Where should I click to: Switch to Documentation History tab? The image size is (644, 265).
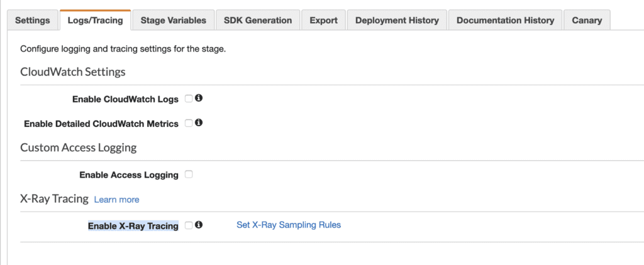[505, 20]
